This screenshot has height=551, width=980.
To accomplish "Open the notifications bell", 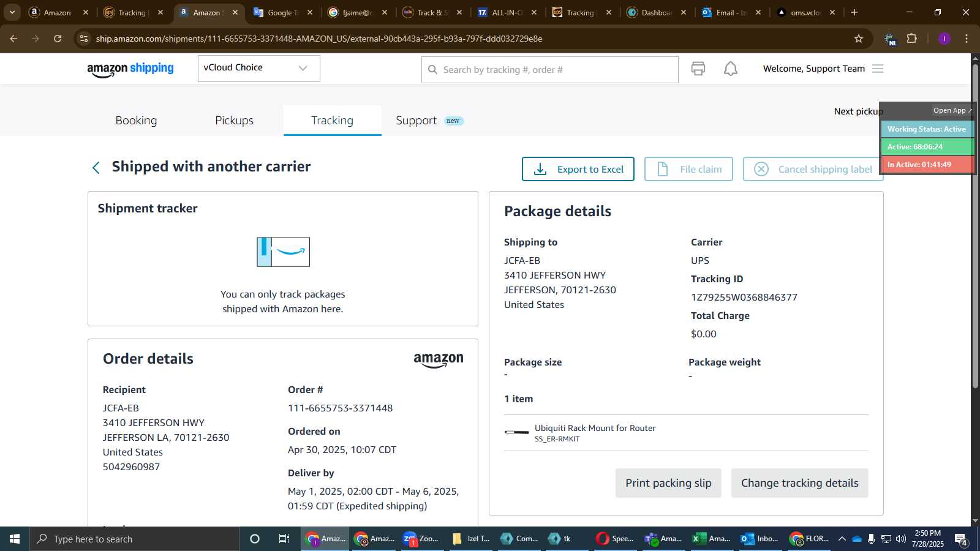I will [x=731, y=69].
